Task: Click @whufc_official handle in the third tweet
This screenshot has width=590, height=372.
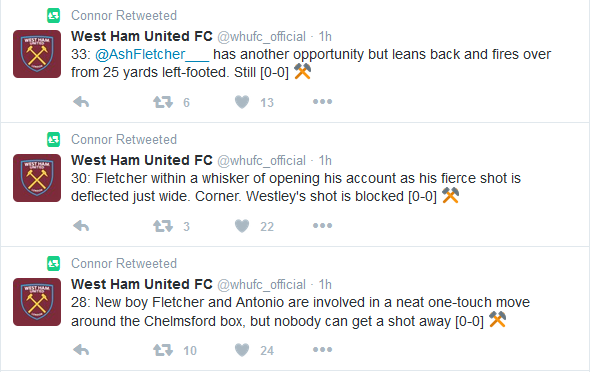Action: coord(262,285)
